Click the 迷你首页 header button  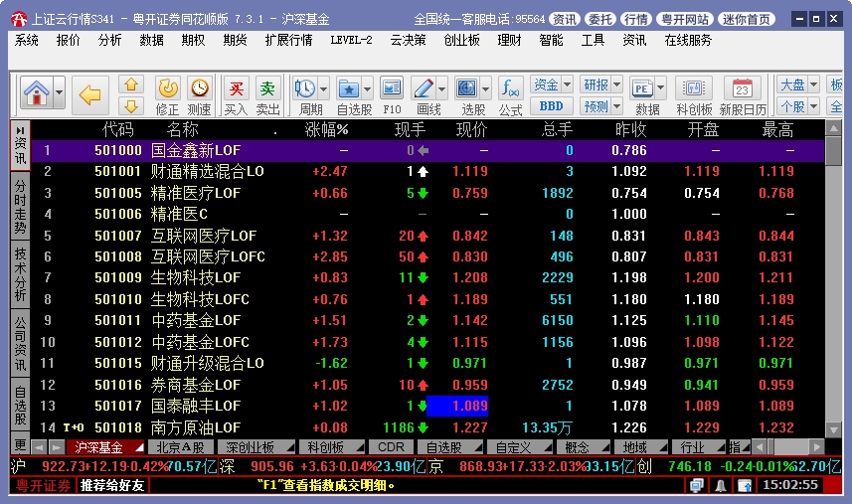(x=747, y=20)
